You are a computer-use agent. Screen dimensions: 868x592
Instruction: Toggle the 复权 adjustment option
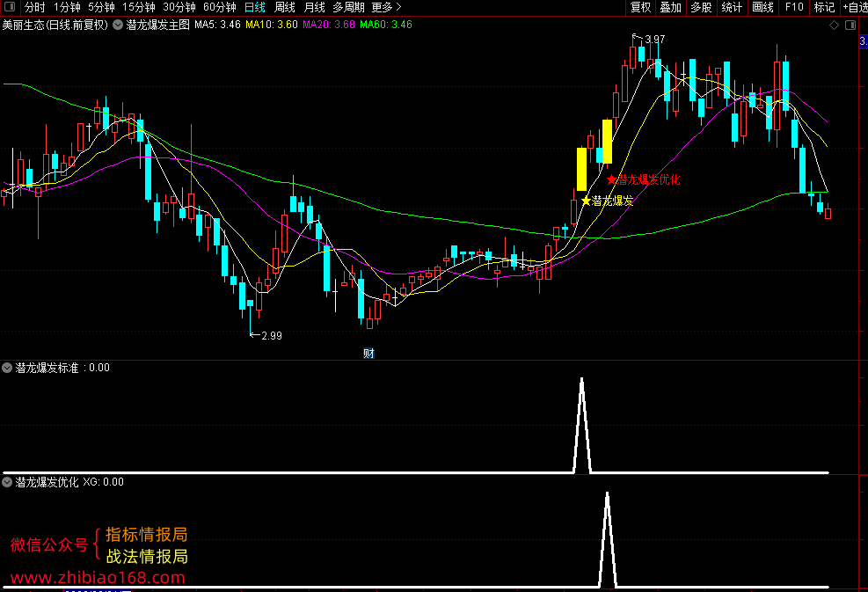640,7
